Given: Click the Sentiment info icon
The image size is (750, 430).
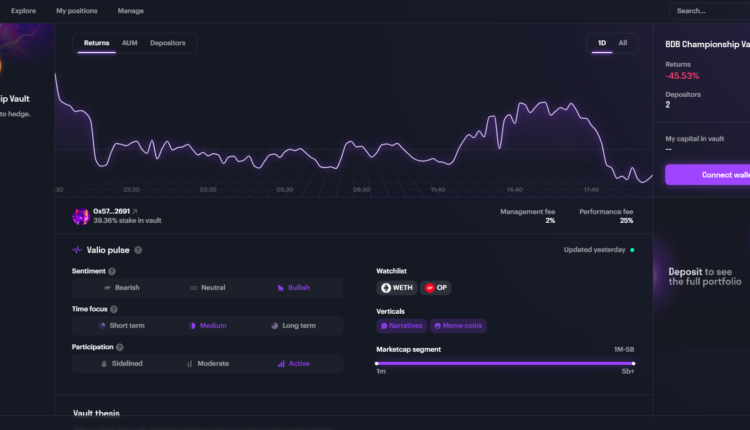Looking at the screenshot, I should [112, 271].
